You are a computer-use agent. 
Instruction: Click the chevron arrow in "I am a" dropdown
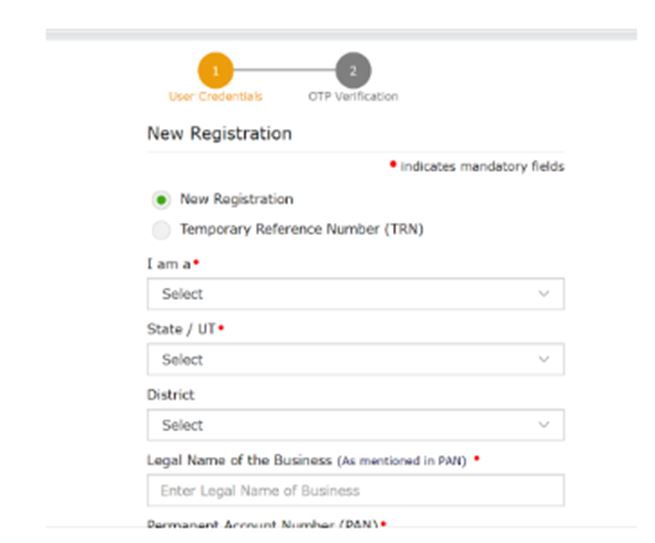click(x=543, y=294)
